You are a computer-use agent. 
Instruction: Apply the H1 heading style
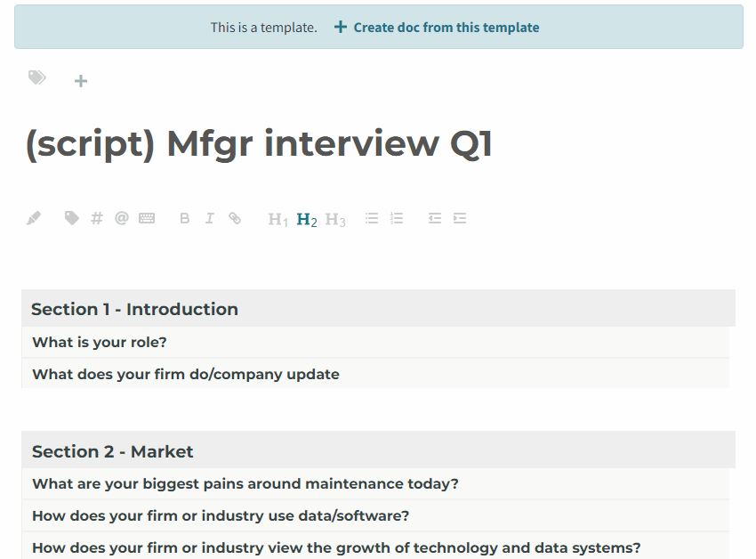tap(278, 219)
